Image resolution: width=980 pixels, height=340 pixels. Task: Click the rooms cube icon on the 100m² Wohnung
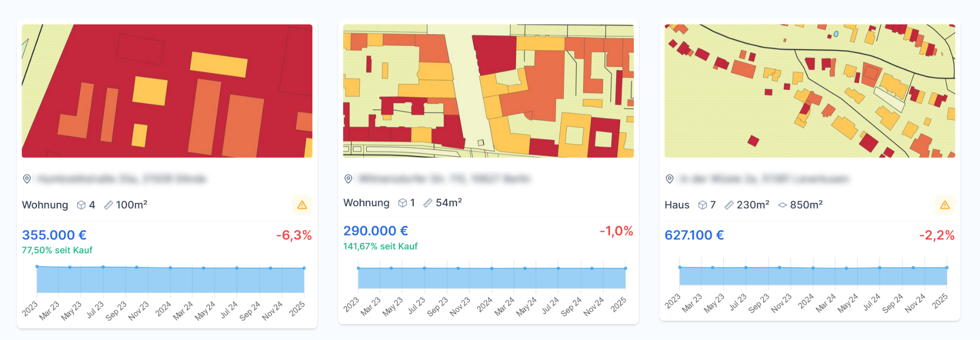(81, 205)
